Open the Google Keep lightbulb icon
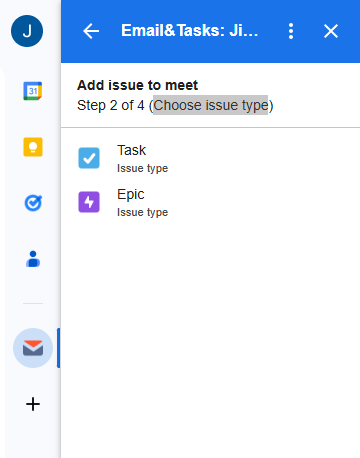This screenshot has height=458, width=360. point(33,147)
